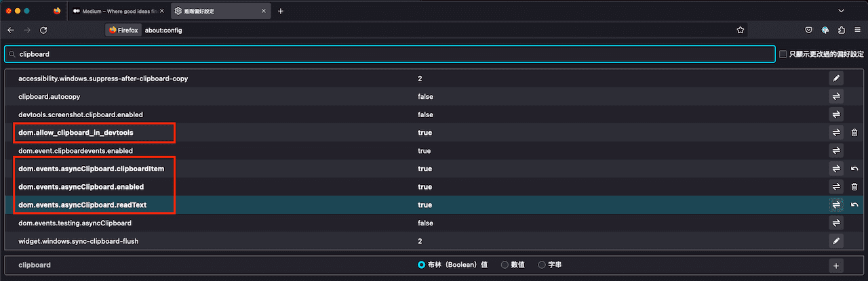This screenshot has width=868, height=281.
Task: Delete the dom.events.asyncClipboard.enabled preference
Action: [854, 187]
